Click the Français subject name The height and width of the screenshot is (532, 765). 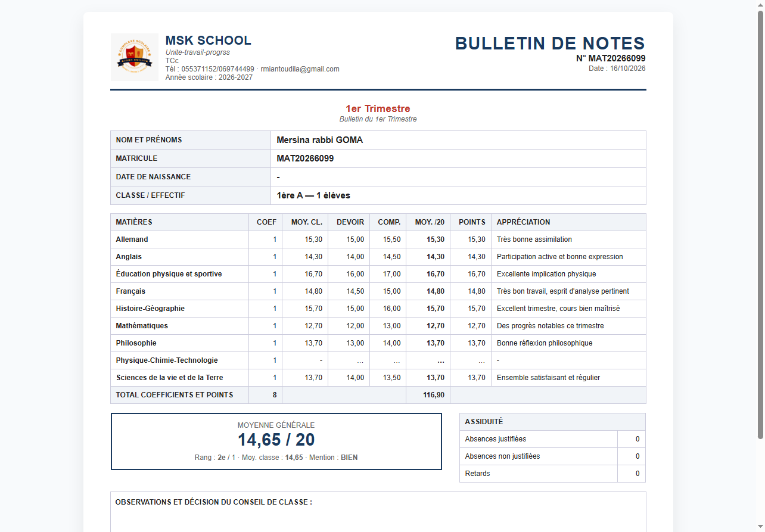point(130,291)
